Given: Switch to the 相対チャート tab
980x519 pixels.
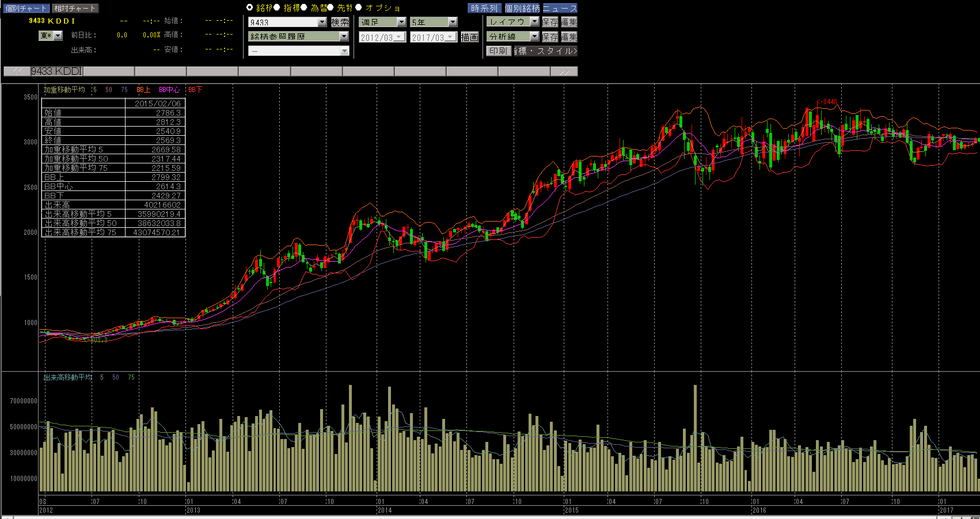Looking at the screenshot, I should pyautogui.click(x=75, y=8).
